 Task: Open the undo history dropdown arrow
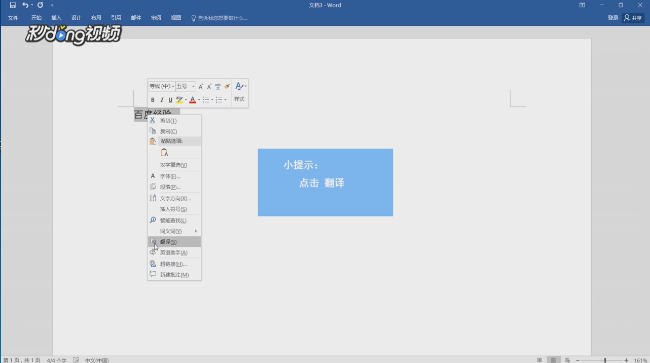[x=32, y=5]
